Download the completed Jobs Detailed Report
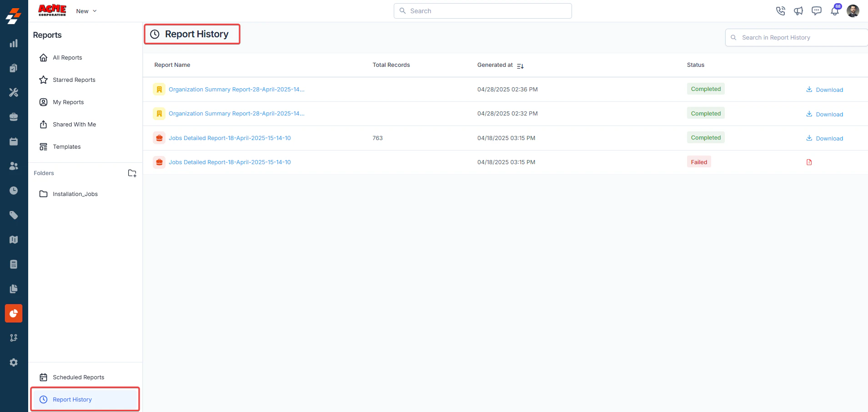The height and width of the screenshot is (412, 868). coord(824,138)
